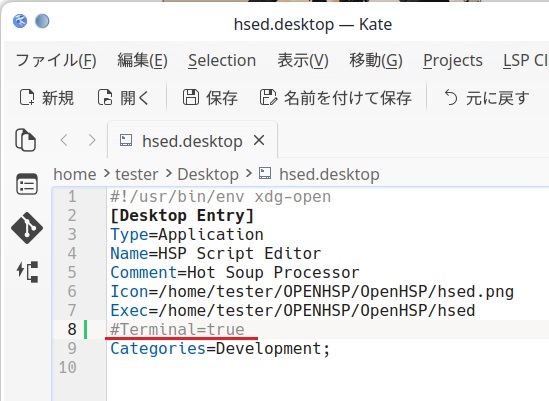
Task: Click line number 1 in gutter
Action: point(72,196)
